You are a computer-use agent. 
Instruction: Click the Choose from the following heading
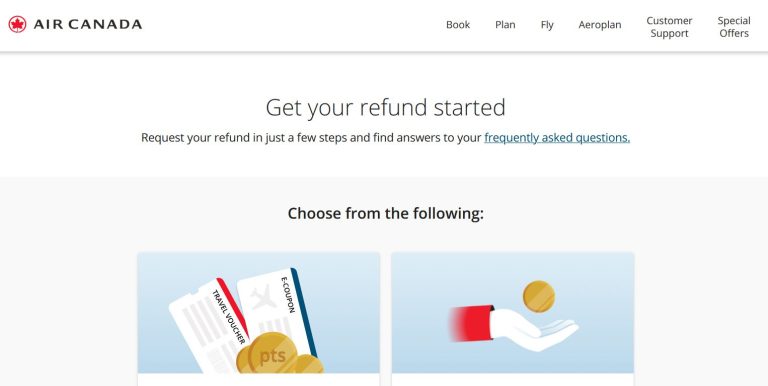385,214
